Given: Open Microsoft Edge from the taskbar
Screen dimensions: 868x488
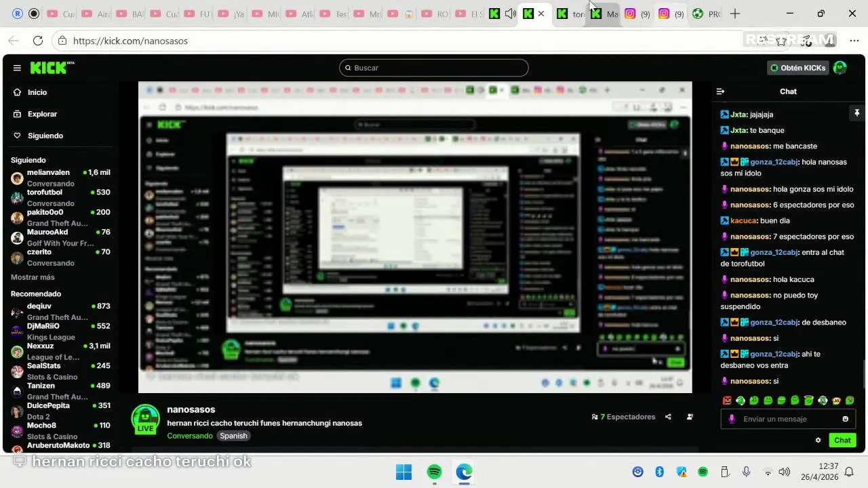Looking at the screenshot, I should tap(464, 472).
